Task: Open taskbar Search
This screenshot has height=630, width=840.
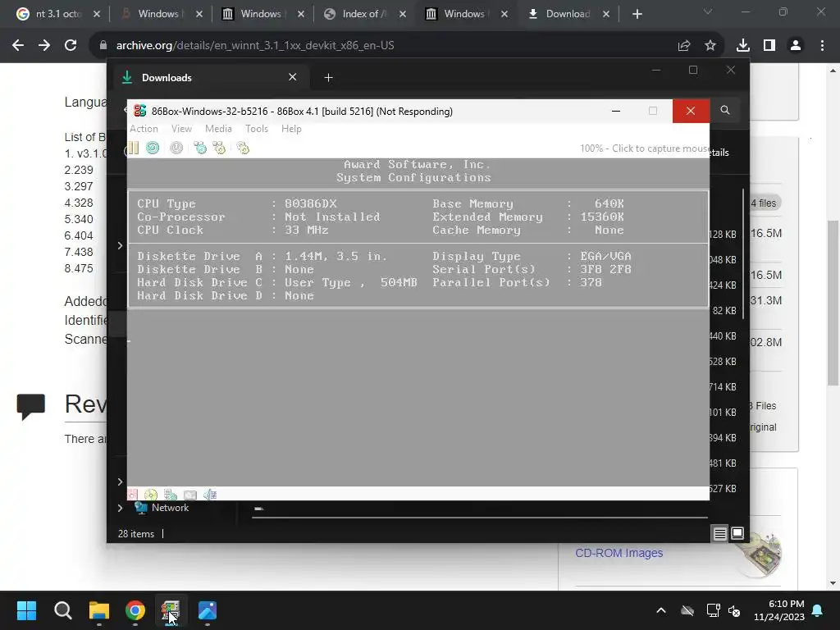Action: coord(62,610)
